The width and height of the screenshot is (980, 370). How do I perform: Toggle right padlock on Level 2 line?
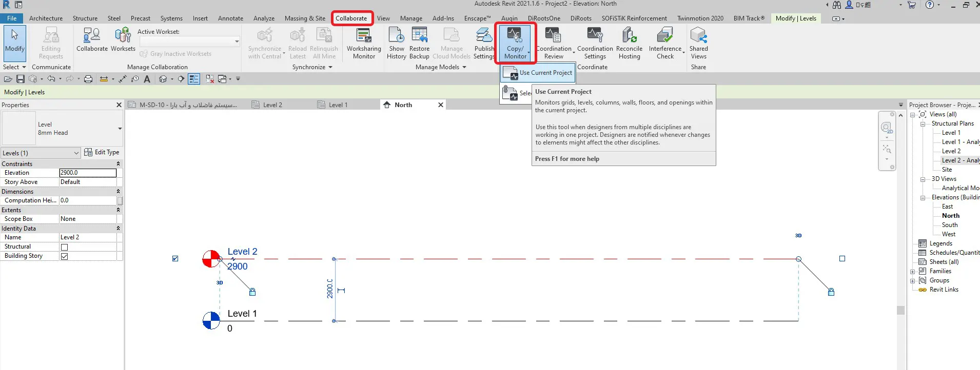click(831, 292)
